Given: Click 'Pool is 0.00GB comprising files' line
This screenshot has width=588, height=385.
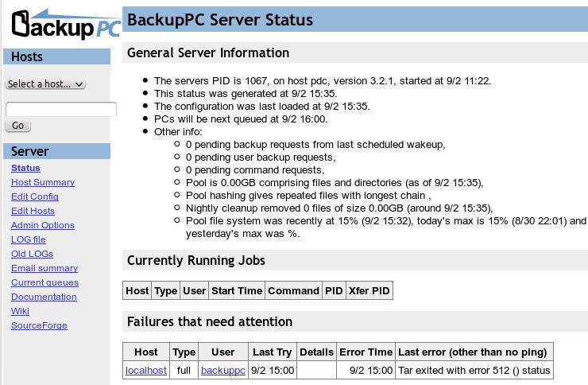Looking at the screenshot, I should pos(335,183).
